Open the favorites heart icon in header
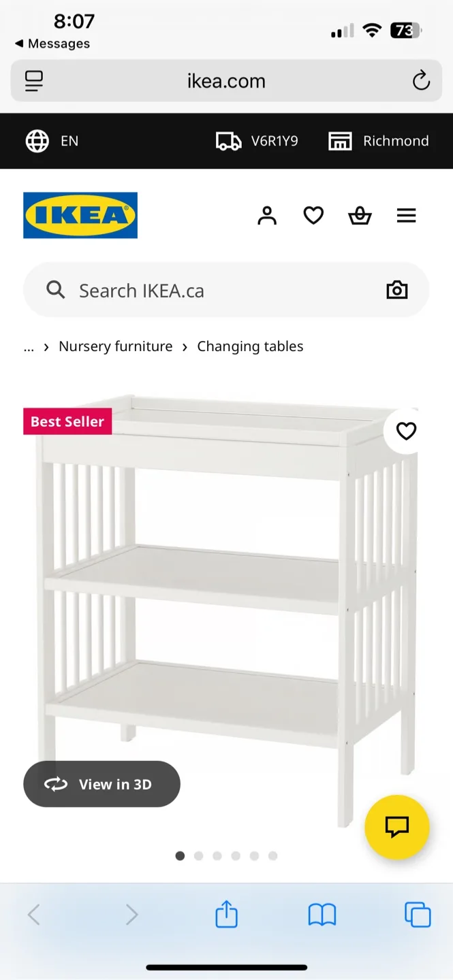This screenshot has height=980, width=453. [313, 215]
